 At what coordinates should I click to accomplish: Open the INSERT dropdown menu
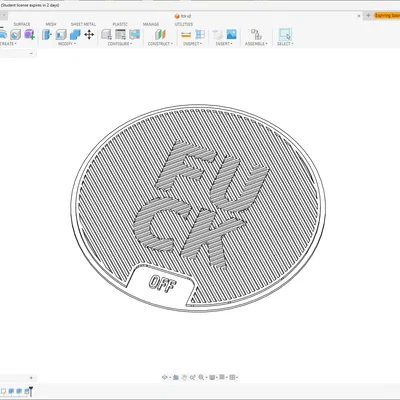coord(224,44)
